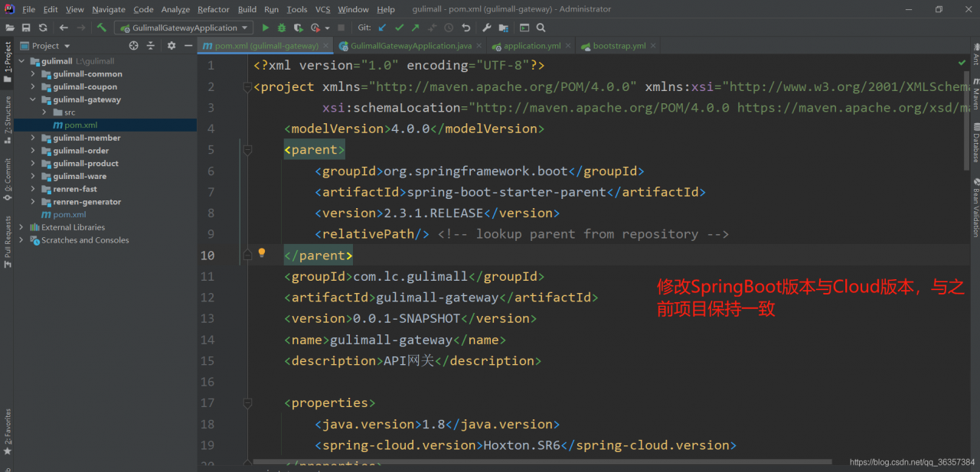Open the Pull Requests tool window
The image size is (980, 472).
(x=7, y=242)
